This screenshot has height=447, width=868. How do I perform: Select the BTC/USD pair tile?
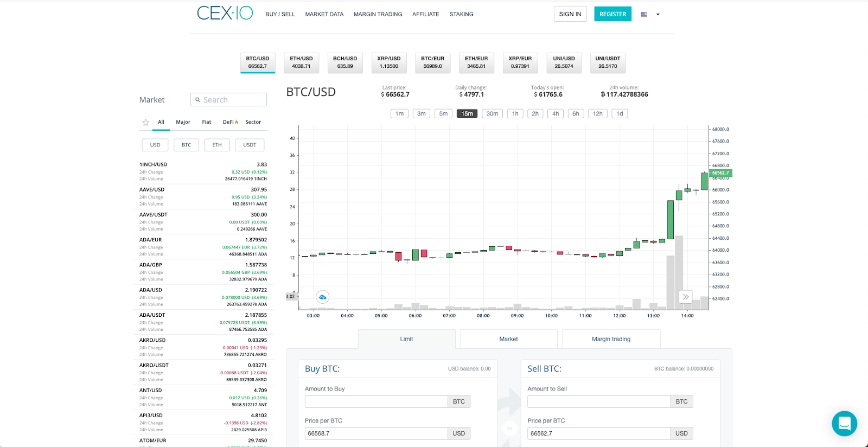pyautogui.click(x=258, y=62)
